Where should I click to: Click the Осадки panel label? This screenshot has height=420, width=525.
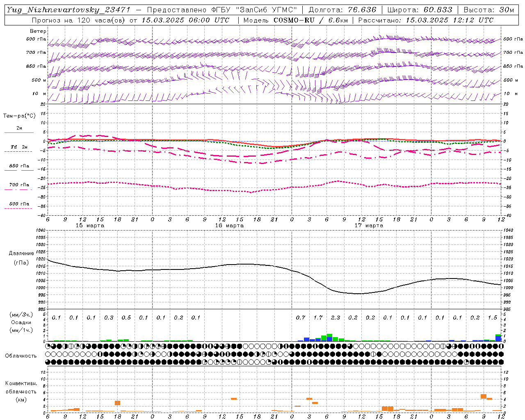[21, 322]
